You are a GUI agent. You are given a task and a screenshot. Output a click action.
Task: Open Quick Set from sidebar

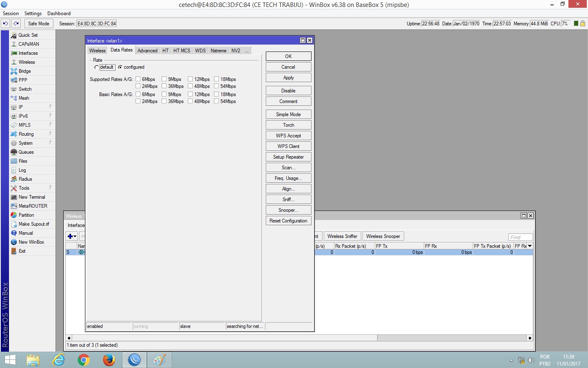pos(28,35)
